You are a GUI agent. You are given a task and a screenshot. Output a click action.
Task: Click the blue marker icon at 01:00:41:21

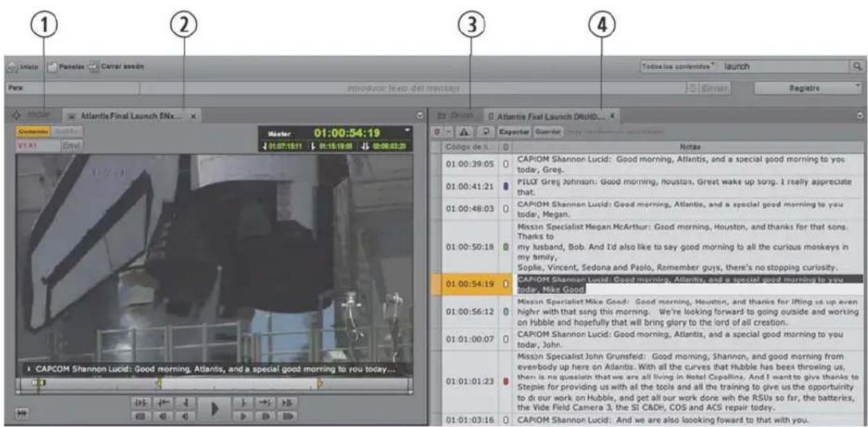tap(506, 186)
